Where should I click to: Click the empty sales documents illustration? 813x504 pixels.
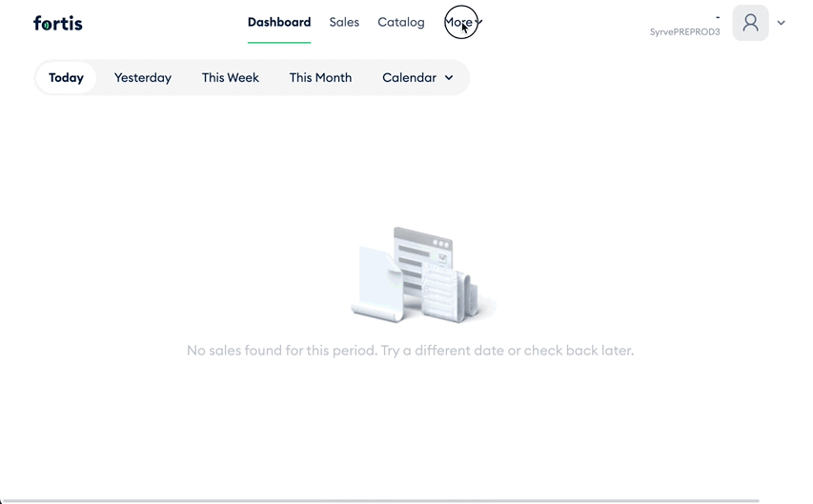[x=423, y=274]
